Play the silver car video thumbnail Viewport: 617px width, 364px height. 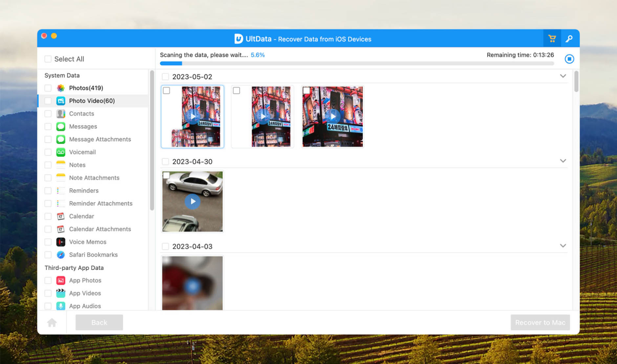click(193, 202)
